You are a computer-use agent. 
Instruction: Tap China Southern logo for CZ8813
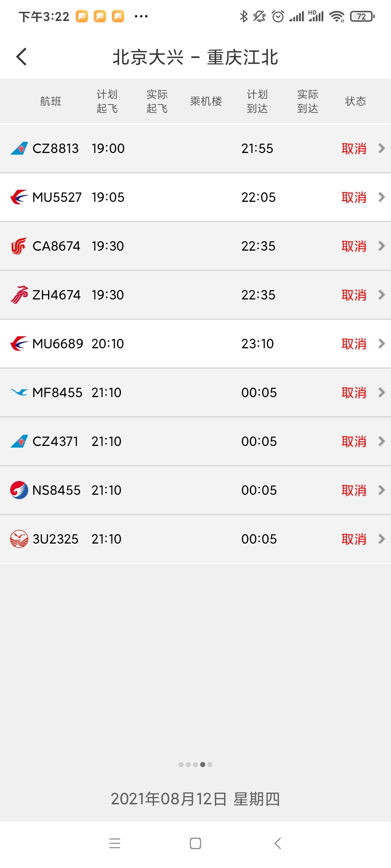19,148
